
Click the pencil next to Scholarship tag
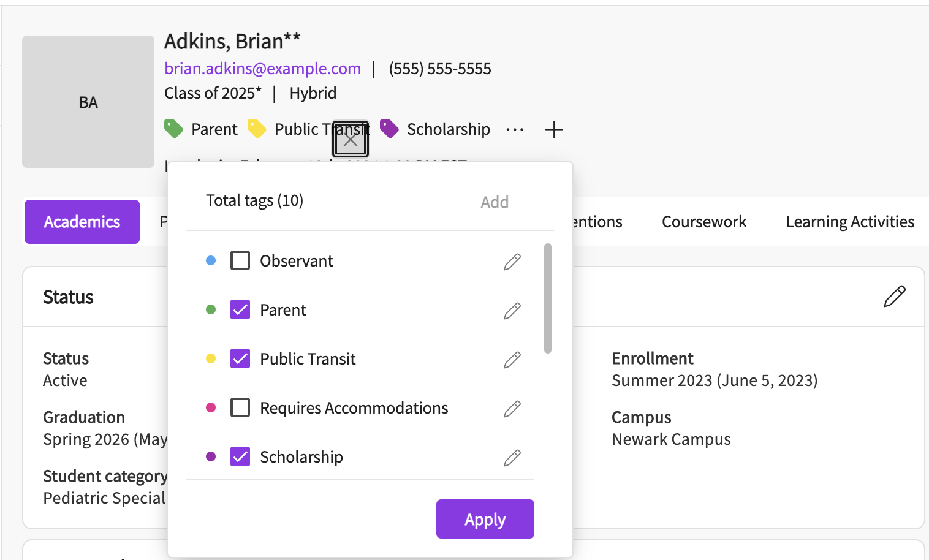point(512,458)
